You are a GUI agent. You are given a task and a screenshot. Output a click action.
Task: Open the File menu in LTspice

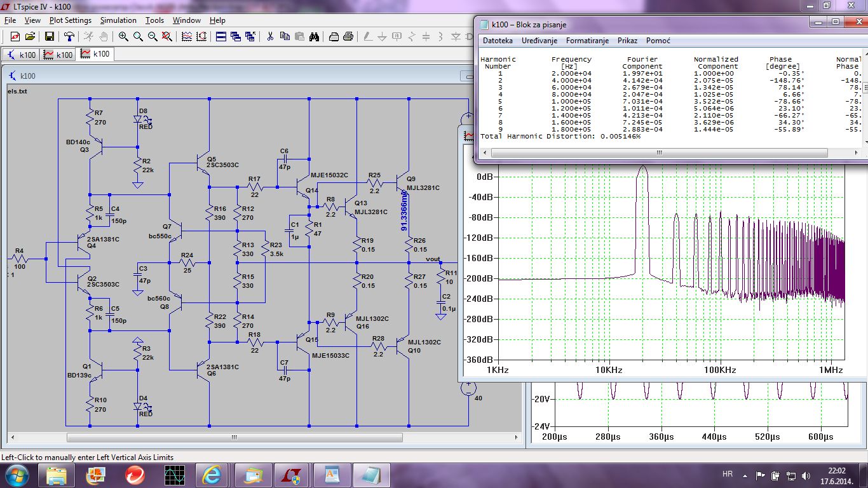(x=10, y=20)
